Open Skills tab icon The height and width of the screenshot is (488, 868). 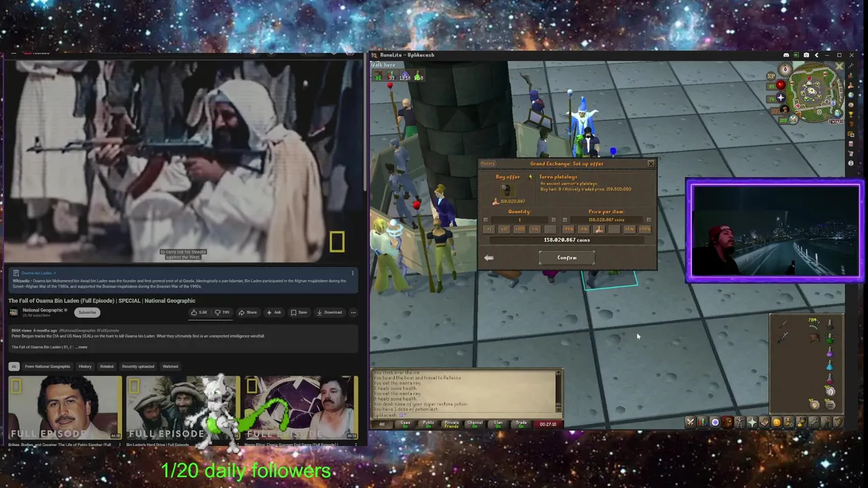[703, 423]
